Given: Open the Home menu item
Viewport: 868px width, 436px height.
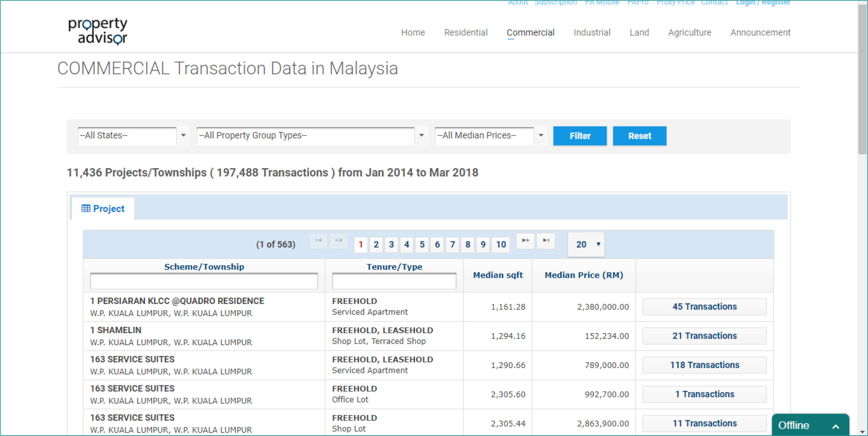Looking at the screenshot, I should 413,33.
